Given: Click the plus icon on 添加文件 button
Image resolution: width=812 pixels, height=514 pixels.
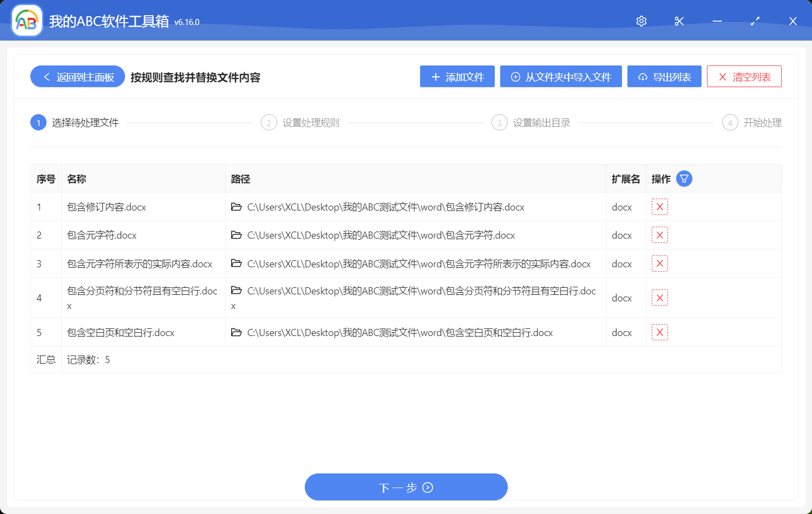Looking at the screenshot, I should pos(435,76).
